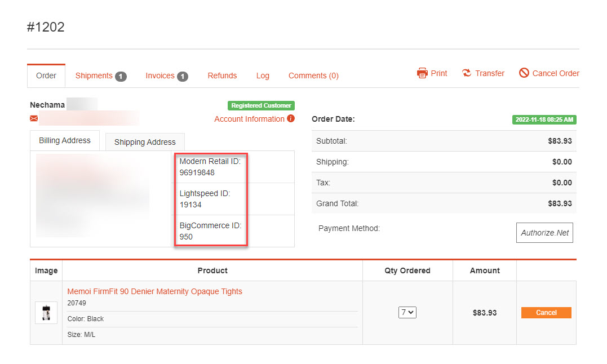Click the Transfer arrows icon

pos(467,73)
